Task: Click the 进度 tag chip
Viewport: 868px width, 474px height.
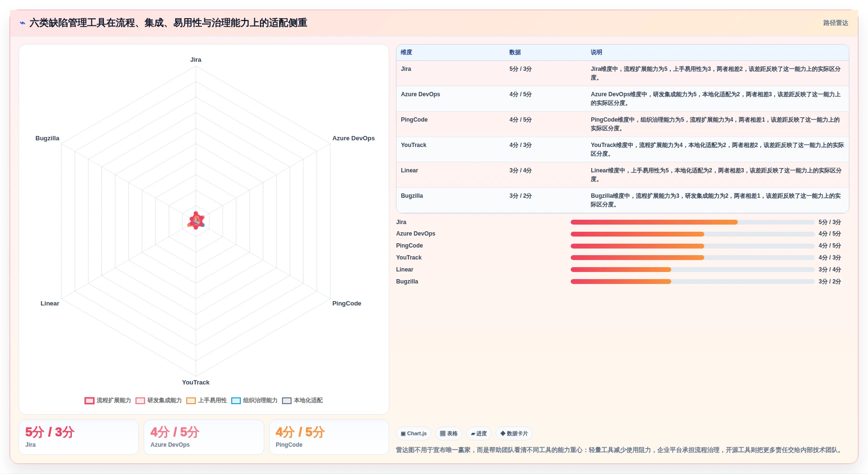Action: pos(479,434)
